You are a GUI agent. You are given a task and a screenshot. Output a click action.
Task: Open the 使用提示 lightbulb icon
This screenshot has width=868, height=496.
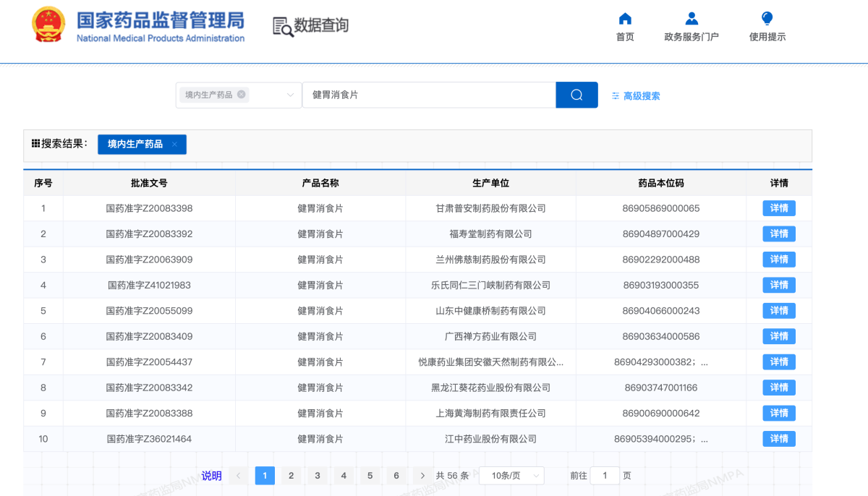(767, 19)
